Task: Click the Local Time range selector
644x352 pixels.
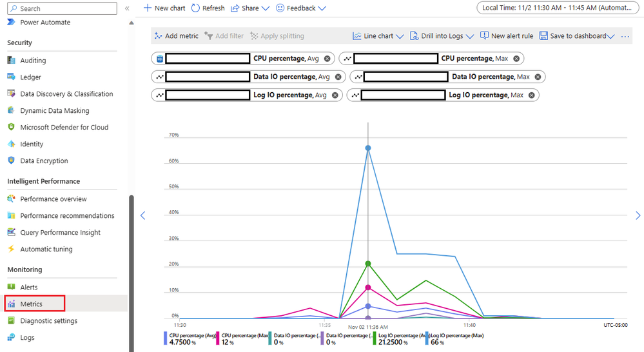Action: coord(558,8)
